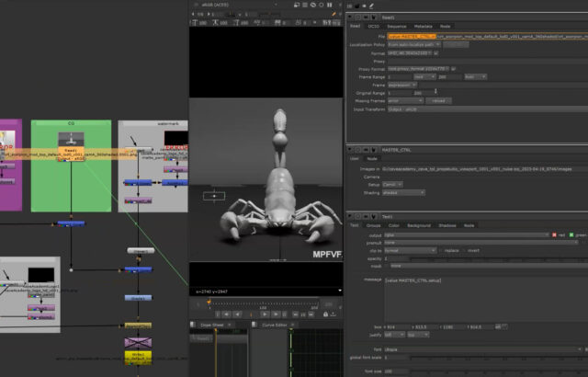
Task: Open the Missing Frames error dropdown
Action: coord(403,100)
